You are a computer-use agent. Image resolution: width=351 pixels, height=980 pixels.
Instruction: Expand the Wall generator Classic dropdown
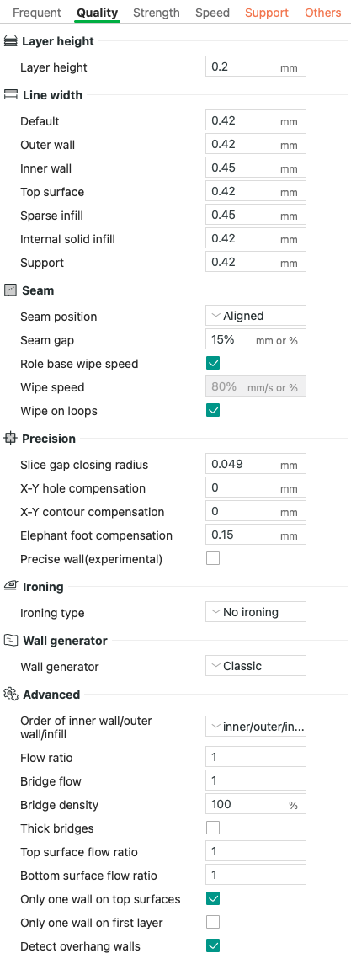[255, 666]
